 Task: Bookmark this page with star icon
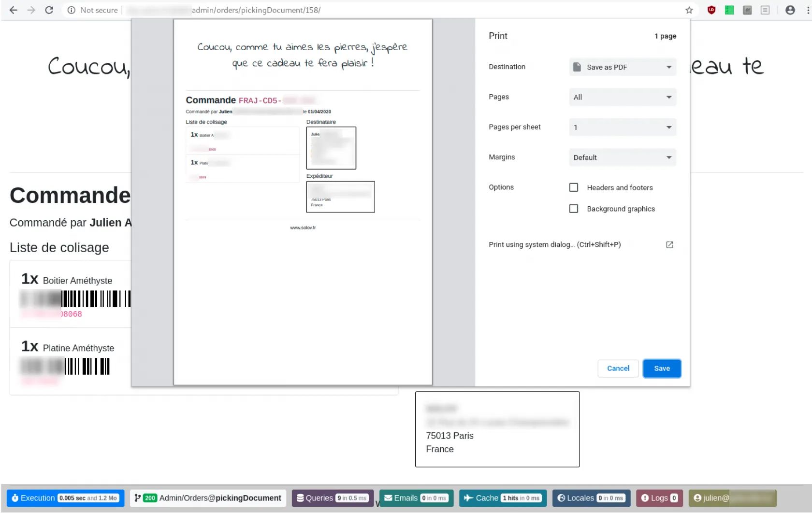tap(689, 10)
